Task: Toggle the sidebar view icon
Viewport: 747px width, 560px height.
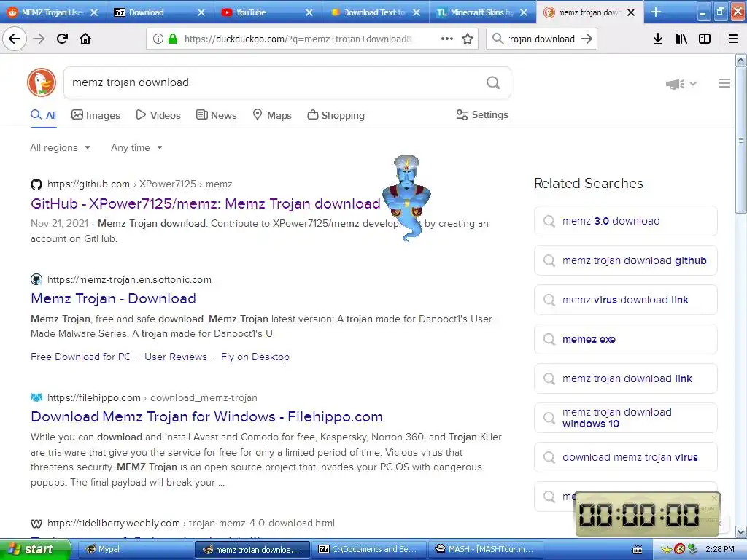Action: 705,39
